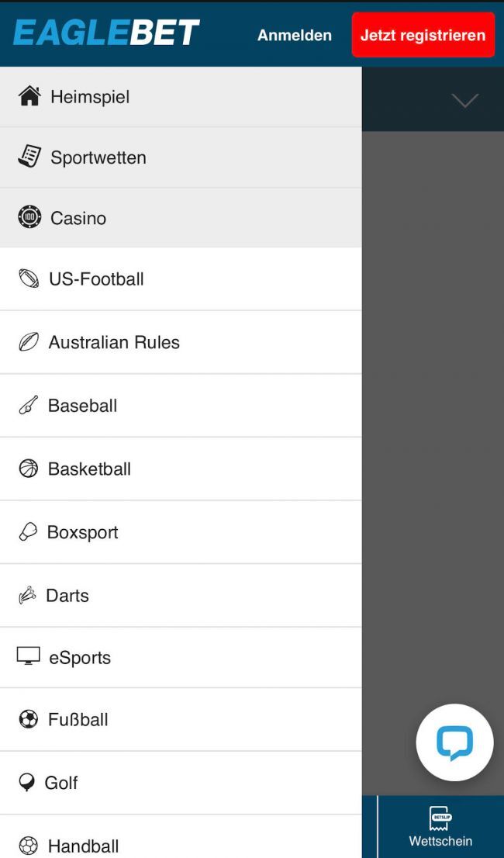Open the Wettschein bet slip tab

pos(440,827)
